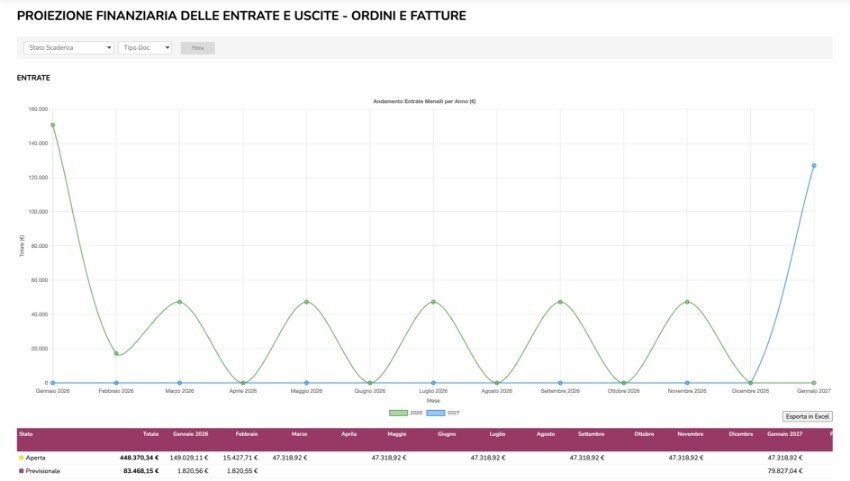The image size is (850, 481).
Task: Click the blue Gennaio 2027 data point
Action: click(814, 166)
